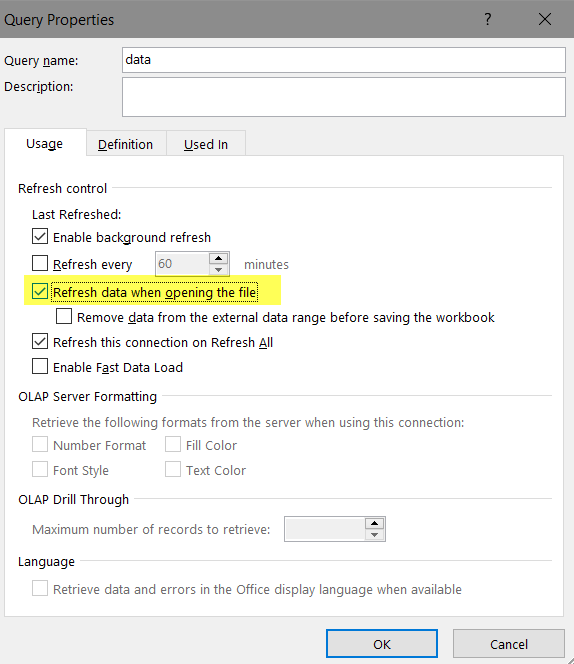Disable background refresh checkbox

(40, 236)
